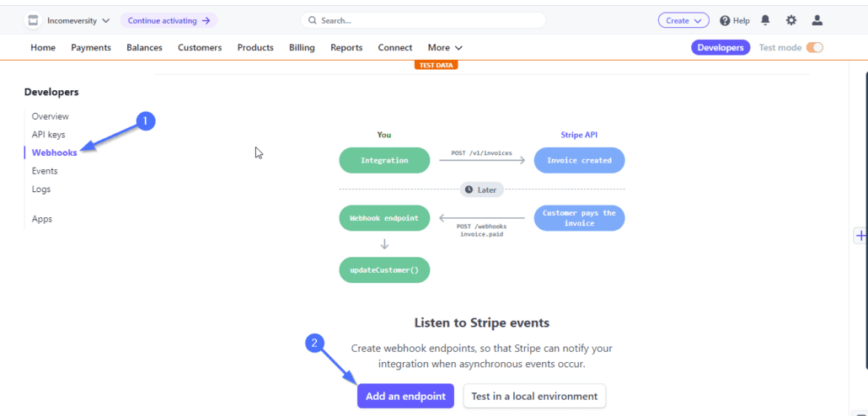Open notifications bell icon
The width and height of the screenshot is (868, 416).
(x=765, y=20)
